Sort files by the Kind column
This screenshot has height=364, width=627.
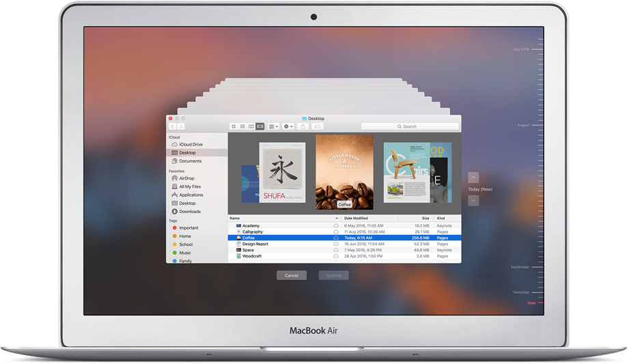(447, 219)
